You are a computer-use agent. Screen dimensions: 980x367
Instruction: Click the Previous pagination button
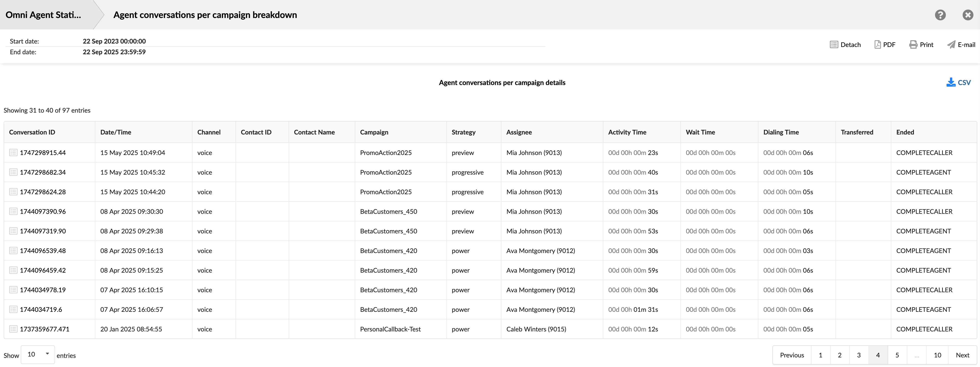pos(792,355)
